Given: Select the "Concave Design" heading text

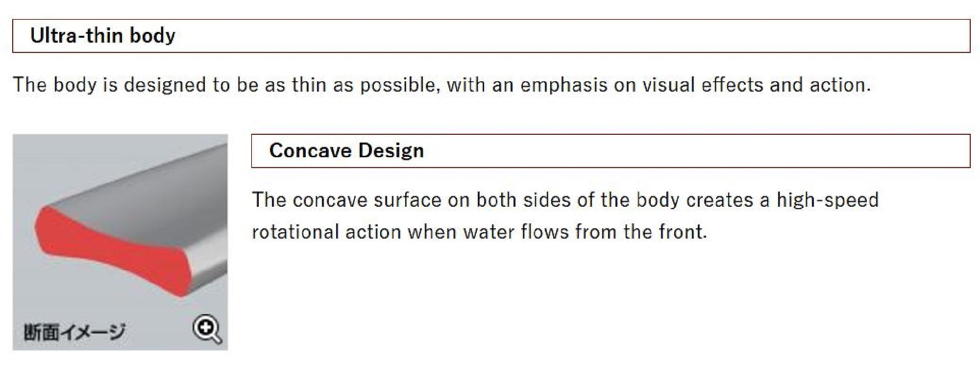Looking at the screenshot, I should coord(346,150).
